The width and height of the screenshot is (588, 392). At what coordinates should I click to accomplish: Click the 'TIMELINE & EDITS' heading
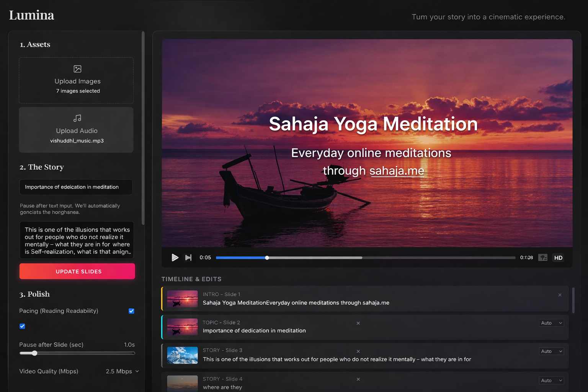pyautogui.click(x=191, y=279)
